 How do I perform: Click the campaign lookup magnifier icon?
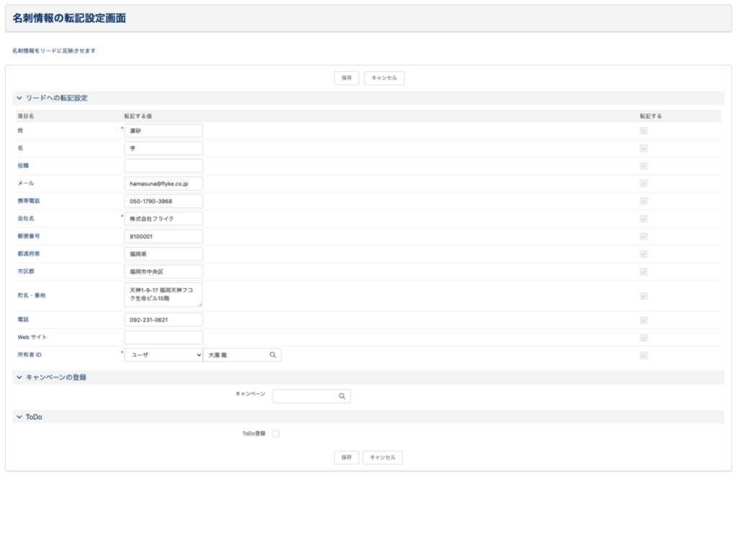coord(342,397)
